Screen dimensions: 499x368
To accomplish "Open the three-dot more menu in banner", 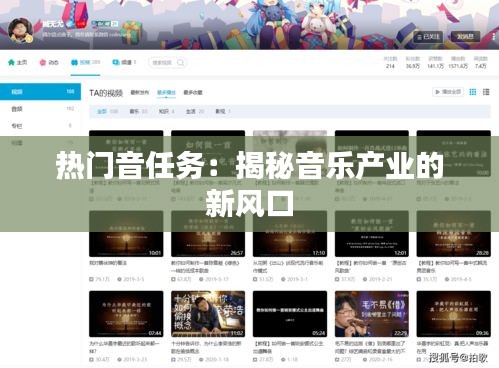I will (494, 37).
